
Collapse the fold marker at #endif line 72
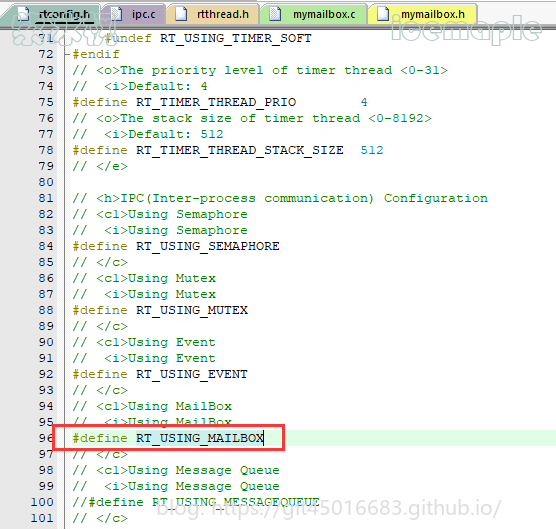pyautogui.click(x=66, y=54)
